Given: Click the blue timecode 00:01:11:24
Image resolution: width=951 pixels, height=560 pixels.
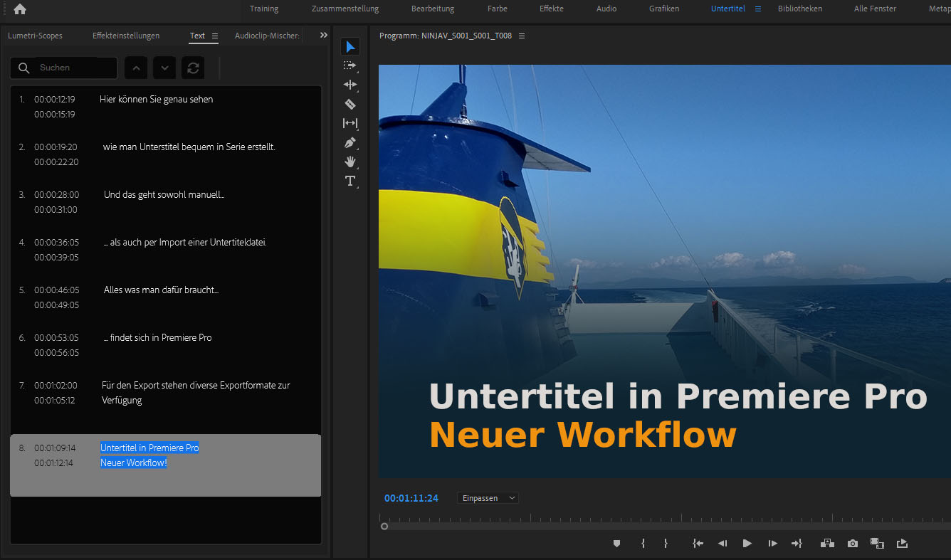Looking at the screenshot, I should pos(411,498).
